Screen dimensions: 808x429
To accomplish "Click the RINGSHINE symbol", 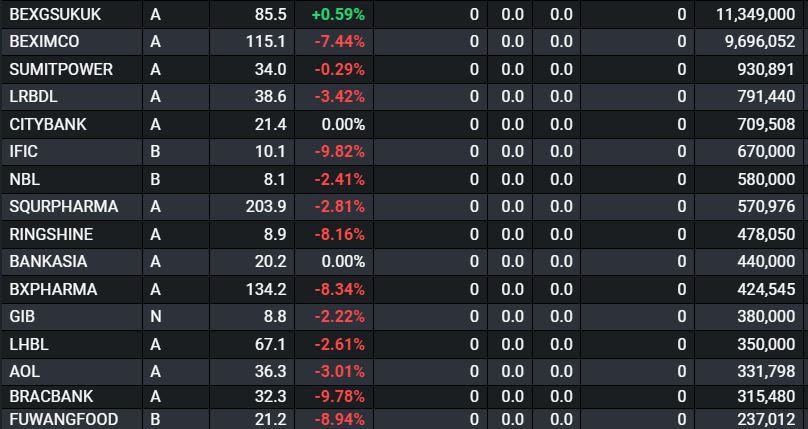I will [x=51, y=234].
